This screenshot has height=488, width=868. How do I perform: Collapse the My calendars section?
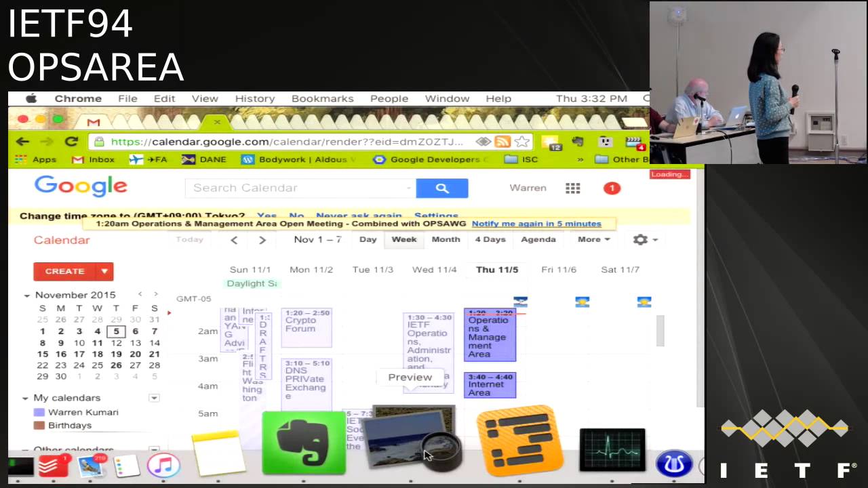click(26, 398)
